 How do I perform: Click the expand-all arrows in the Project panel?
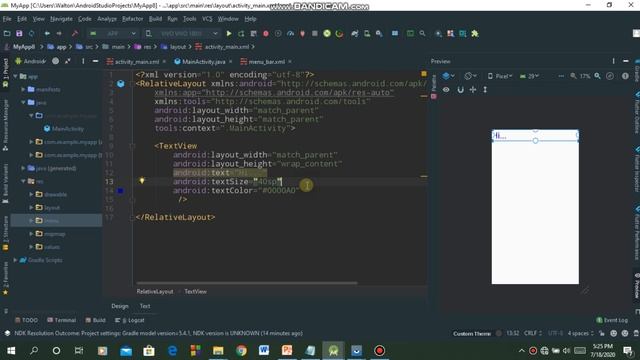(x=68, y=61)
